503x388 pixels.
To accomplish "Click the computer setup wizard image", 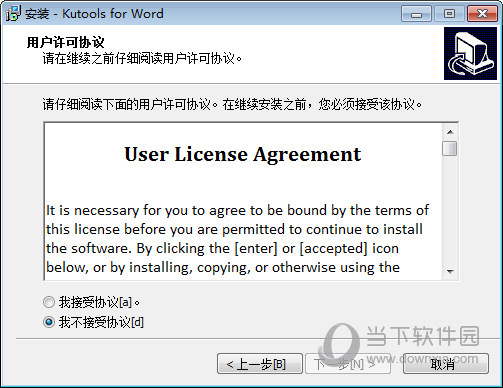I will [x=470, y=54].
